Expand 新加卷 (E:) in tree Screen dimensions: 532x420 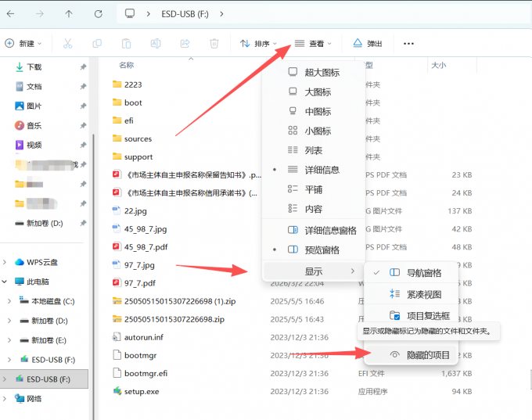[9, 340]
